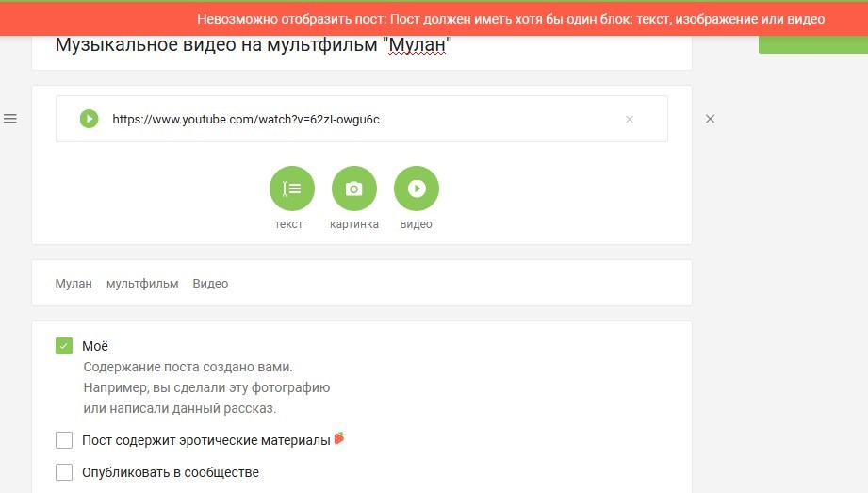Add a video block with play icon

416,189
